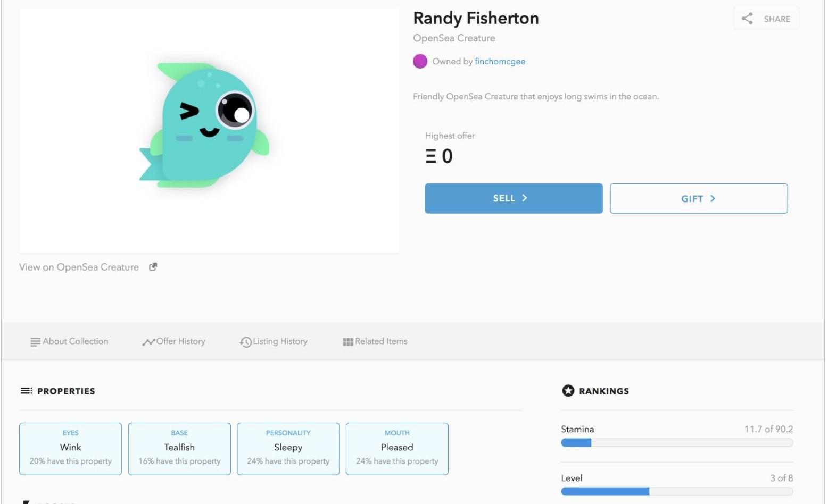Open the View on OpenSea Creature link
This screenshot has width=828, height=504.
point(79,267)
